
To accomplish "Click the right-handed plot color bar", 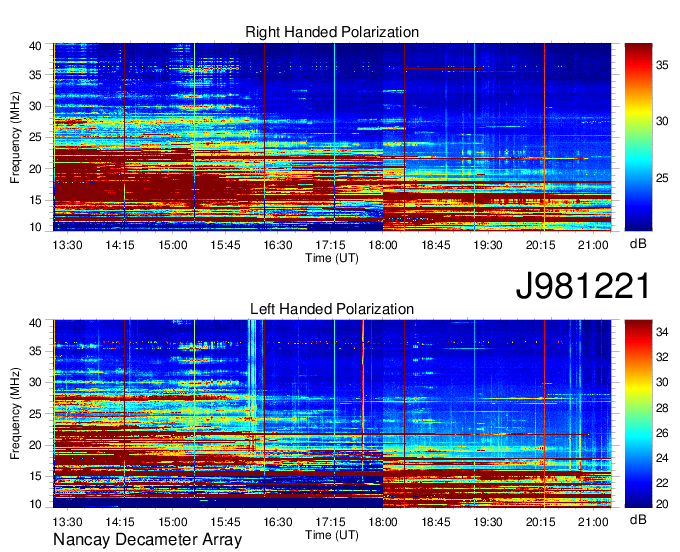I will pyautogui.click(x=638, y=137).
